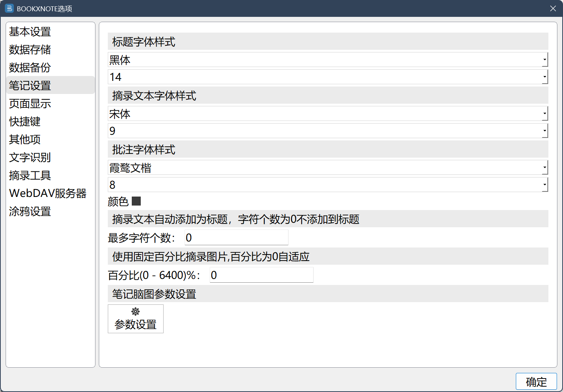Expand the annotation font size 8 dropdown

(328, 185)
